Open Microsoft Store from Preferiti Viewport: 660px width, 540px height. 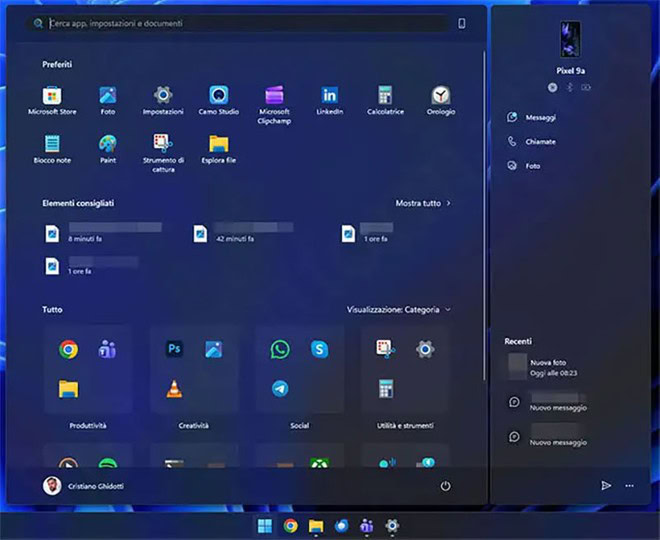52,101
